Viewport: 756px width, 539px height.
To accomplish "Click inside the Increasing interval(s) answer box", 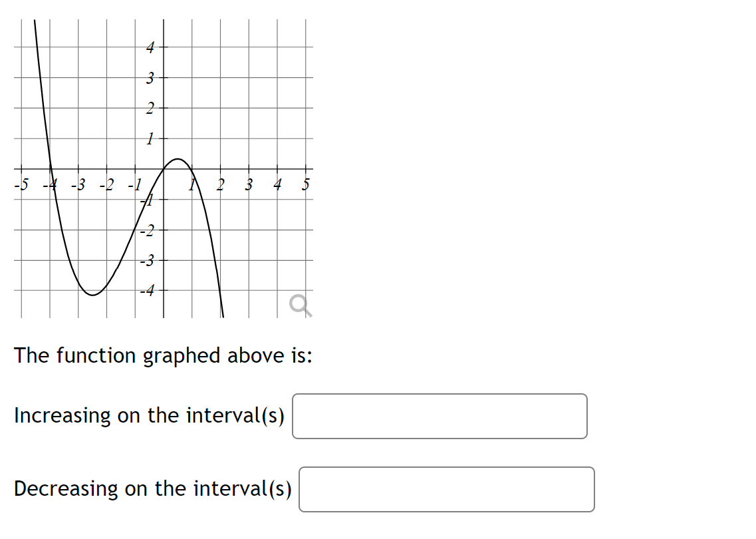I will click(440, 417).
